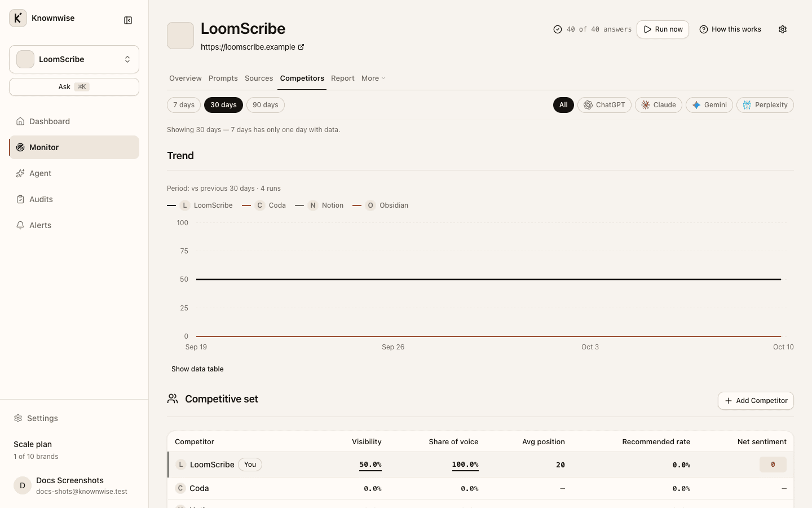Screen dimensions: 812x508
Task: Click Add Competitor button
Action: 756,401
